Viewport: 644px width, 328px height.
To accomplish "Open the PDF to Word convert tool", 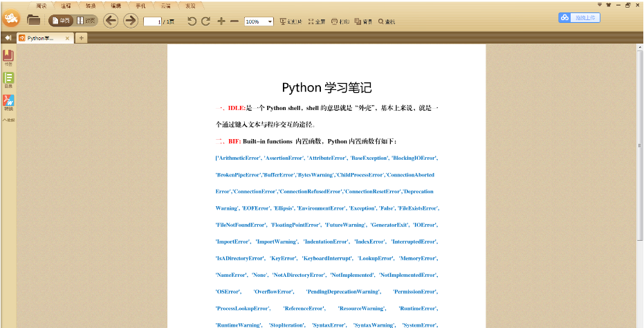I will click(8, 102).
